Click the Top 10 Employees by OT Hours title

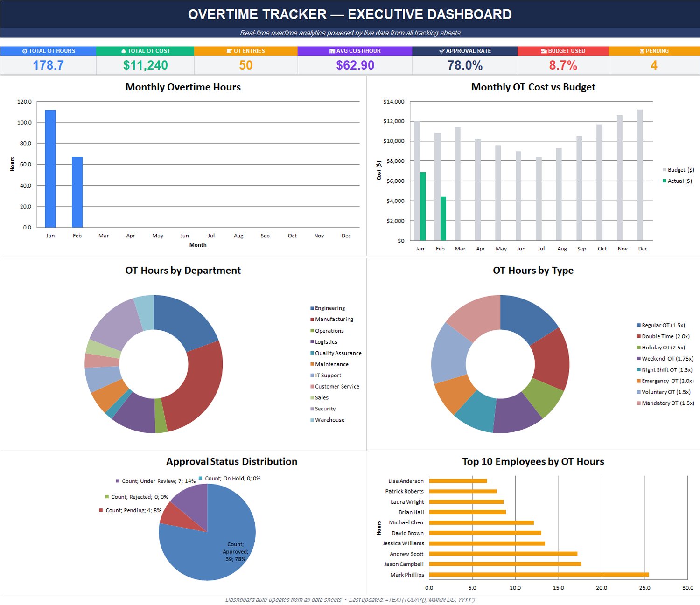pyautogui.click(x=533, y=462)
